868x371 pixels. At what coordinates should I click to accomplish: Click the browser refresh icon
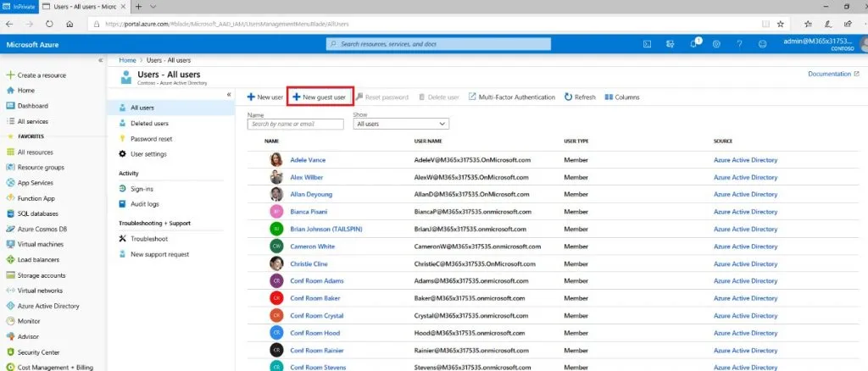click(x=50, y=24)
